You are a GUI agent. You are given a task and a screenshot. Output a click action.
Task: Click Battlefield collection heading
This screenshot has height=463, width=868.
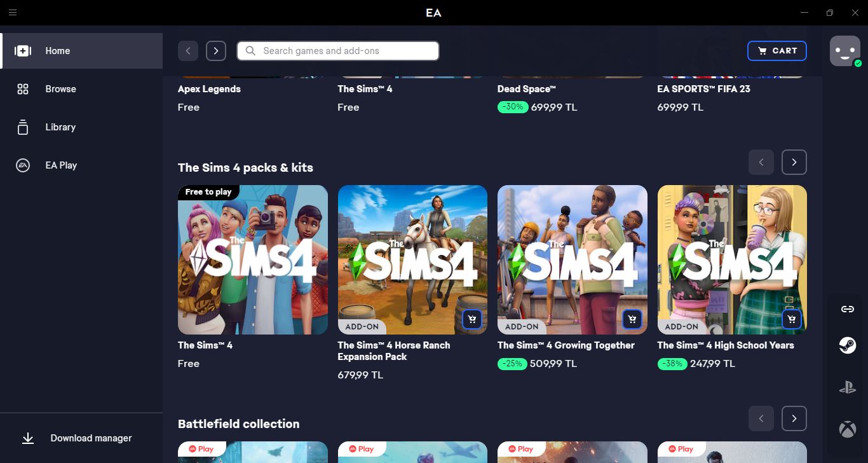coord(238,424)
